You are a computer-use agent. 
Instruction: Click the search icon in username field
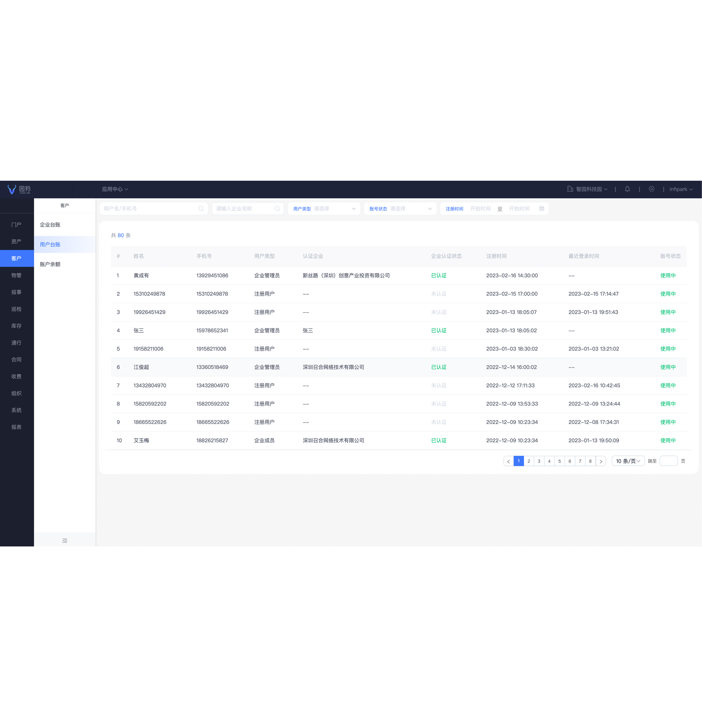pyautogui.click(x=201, y=208)
